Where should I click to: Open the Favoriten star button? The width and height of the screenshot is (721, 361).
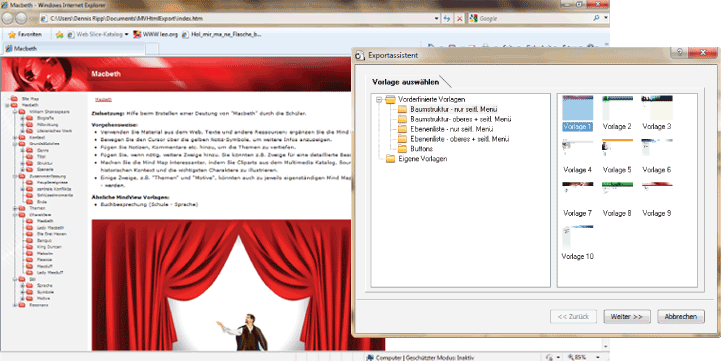(25, 34)
